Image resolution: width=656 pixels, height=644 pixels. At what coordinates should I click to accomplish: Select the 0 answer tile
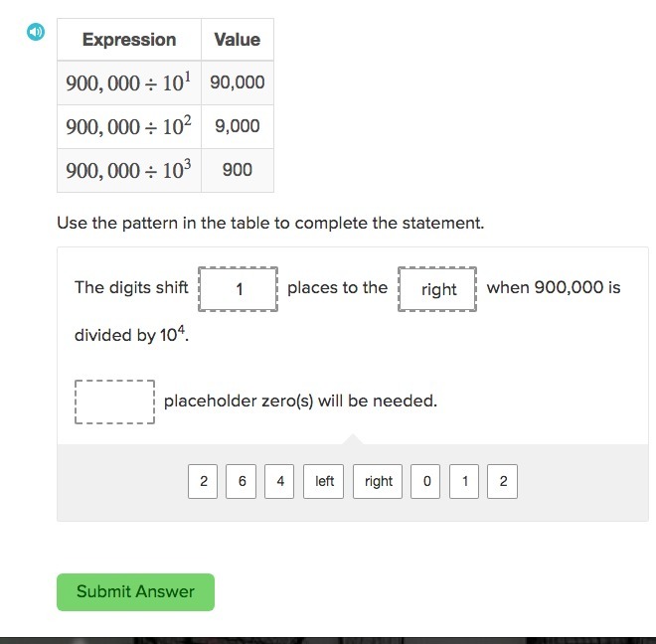(x=426, y=482)
